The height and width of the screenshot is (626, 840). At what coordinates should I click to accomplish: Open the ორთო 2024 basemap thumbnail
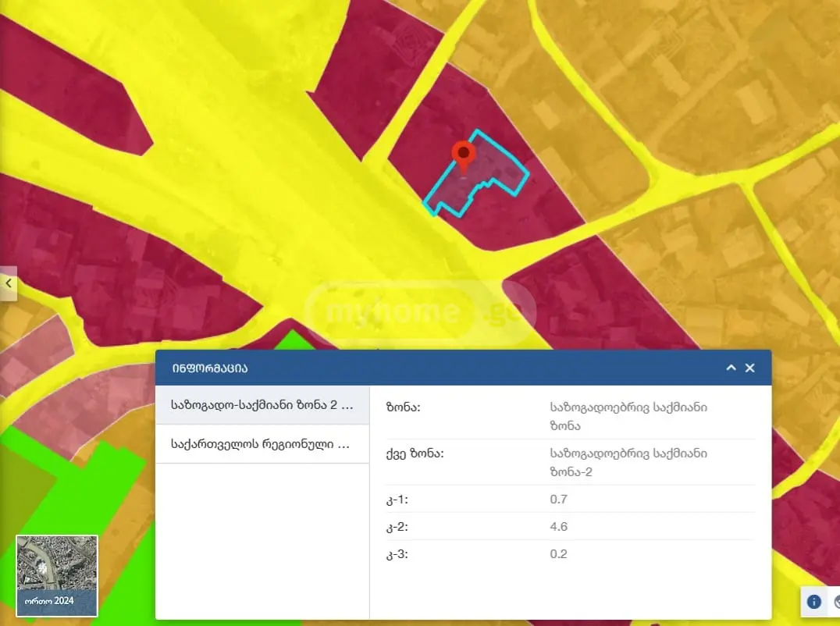57,576
